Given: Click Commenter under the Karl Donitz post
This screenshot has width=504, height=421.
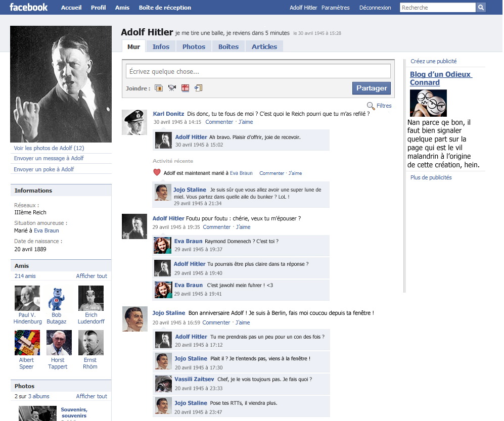Looking at the screenshot, I should coord(219,122).
